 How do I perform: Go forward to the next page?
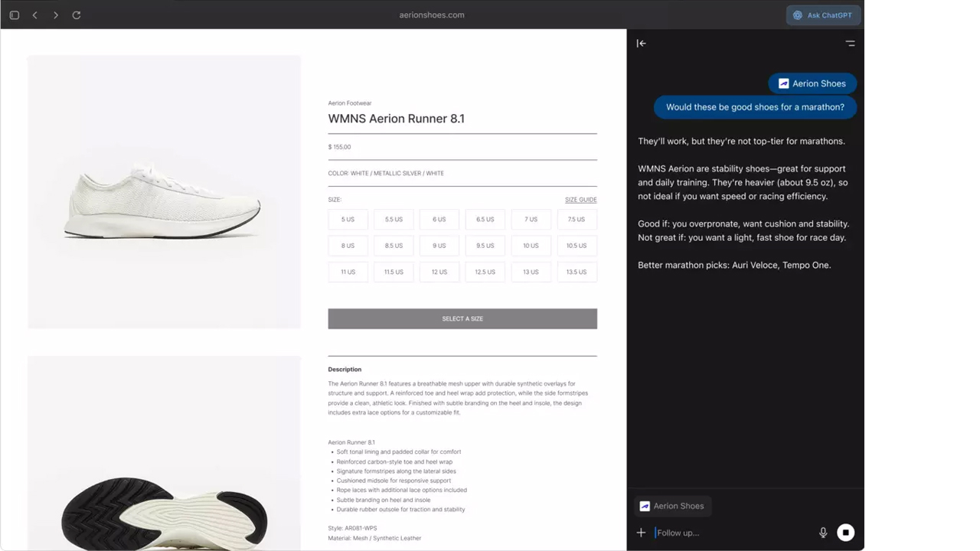(x=56, y=15)
